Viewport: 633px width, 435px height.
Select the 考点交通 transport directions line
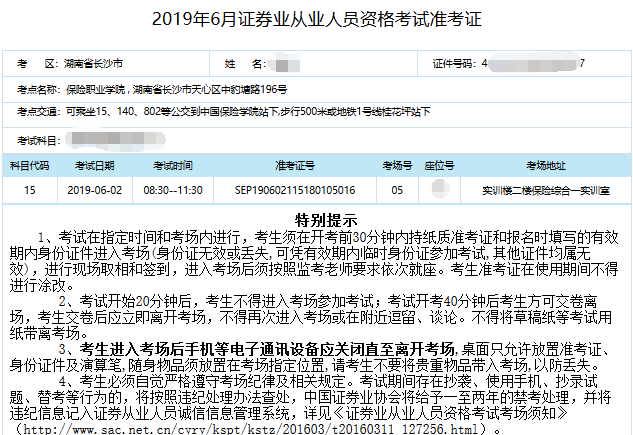246,112
